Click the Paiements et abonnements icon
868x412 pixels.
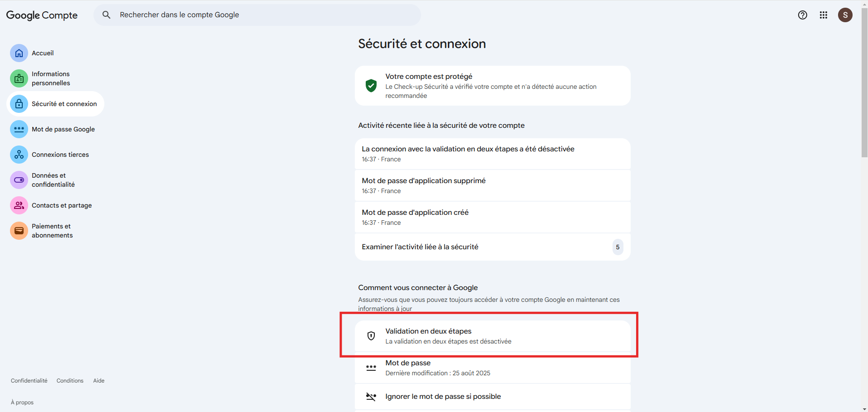pos(19,231)
